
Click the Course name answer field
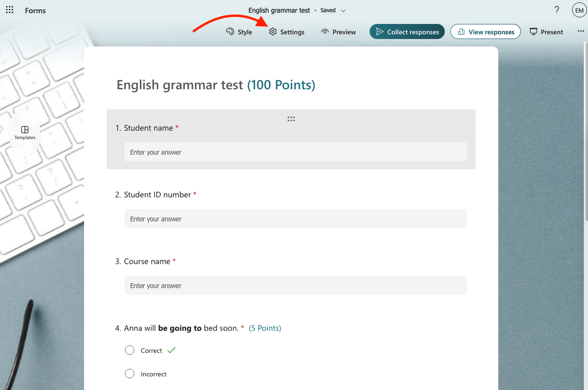tap(295, 286)
